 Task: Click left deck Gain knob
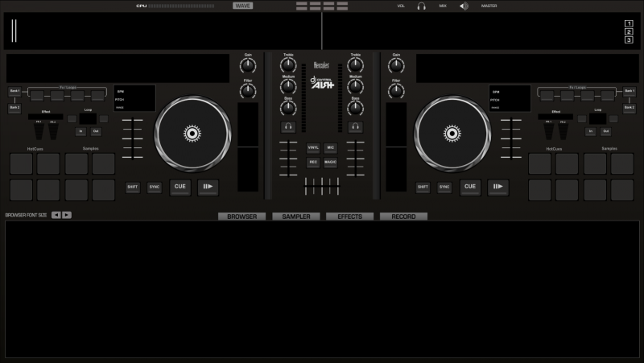click(x=248, y=65)
